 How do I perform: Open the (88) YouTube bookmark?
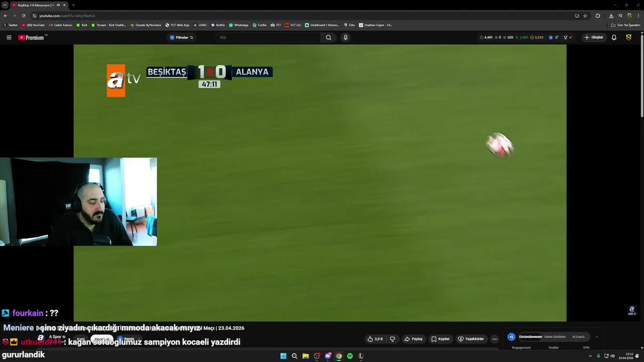[x=33, y=25]
